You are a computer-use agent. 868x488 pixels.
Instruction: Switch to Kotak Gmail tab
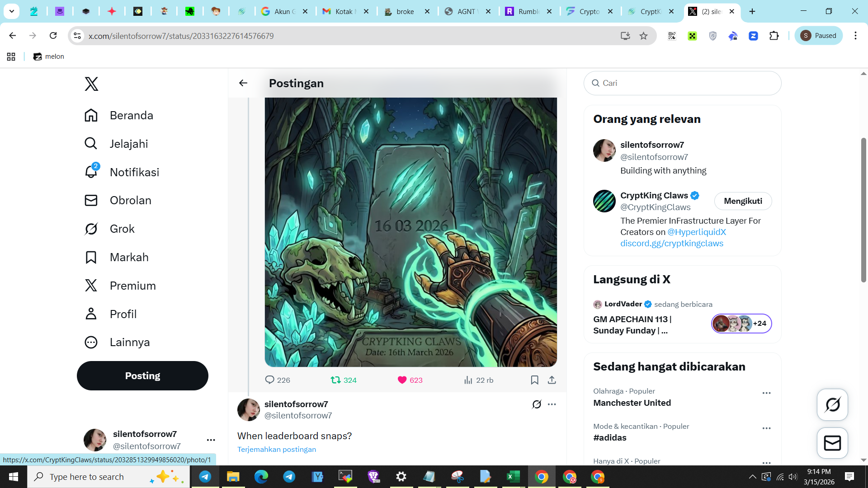point(346,11)
